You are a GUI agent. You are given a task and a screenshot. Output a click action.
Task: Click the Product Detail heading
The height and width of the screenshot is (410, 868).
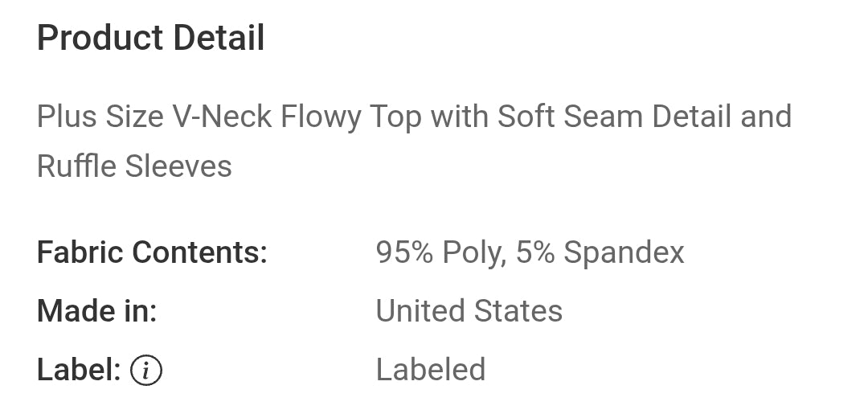(x=151, y=38)
